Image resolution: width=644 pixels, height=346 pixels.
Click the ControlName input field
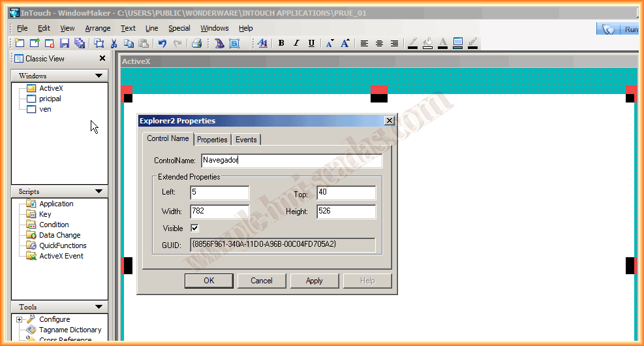[287, 160]
